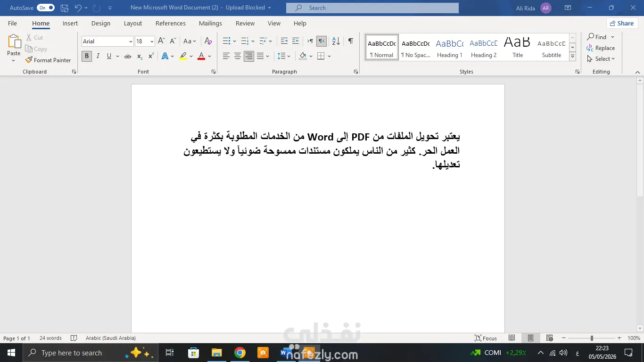The width and height of the screenshot is (644, 362).
Task: Open the Replace dialog
Action: pos(601,48)
